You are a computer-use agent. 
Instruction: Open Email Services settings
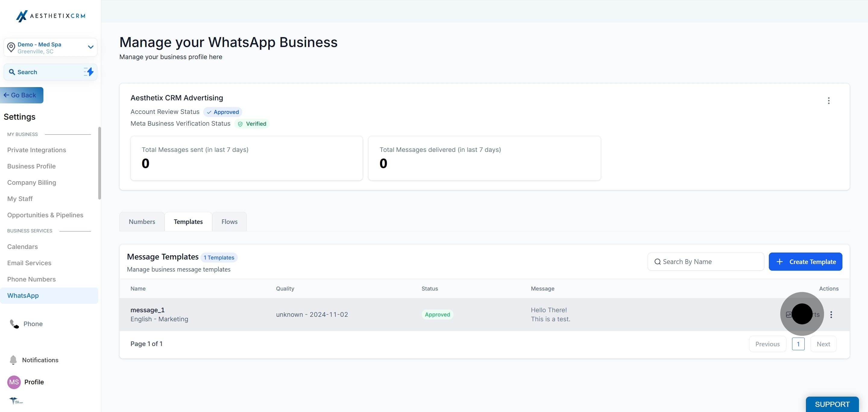[29, 263]
